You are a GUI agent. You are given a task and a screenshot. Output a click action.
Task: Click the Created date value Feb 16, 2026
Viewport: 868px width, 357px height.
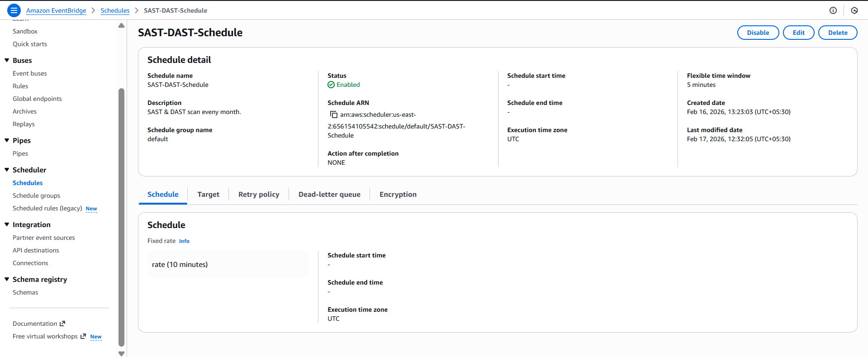(x=739, y=112)
